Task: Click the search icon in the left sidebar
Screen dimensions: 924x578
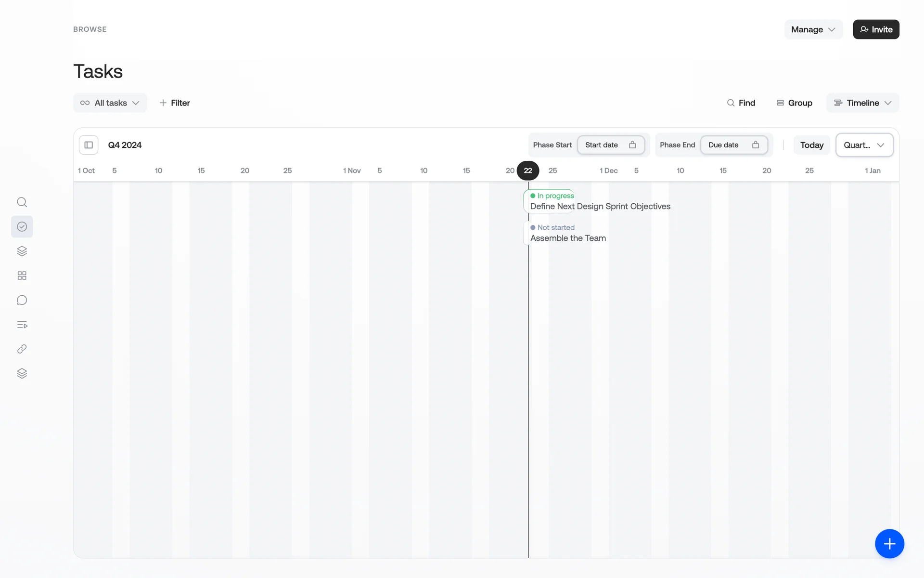Action: [x=22, y=202]
